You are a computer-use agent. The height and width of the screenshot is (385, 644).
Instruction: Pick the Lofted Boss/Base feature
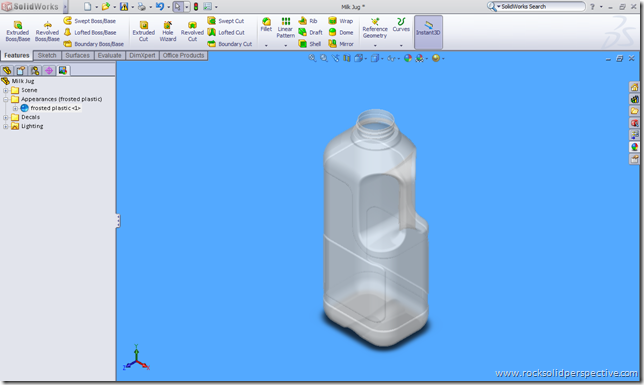[x=90, y=32]
